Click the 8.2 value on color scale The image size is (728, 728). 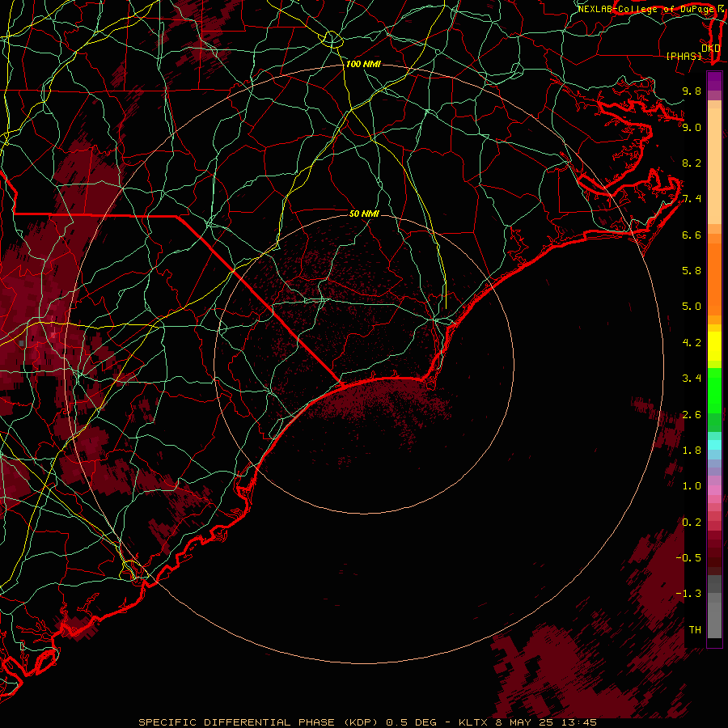tap(692, 163)
